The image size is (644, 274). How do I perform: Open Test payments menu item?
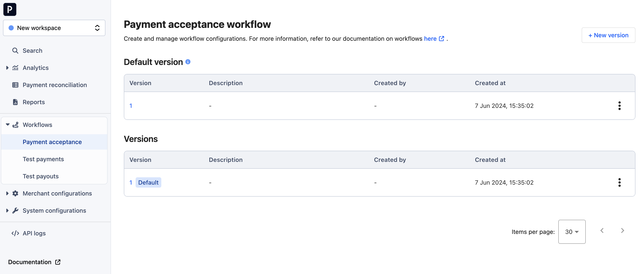(x=43, y=159)
